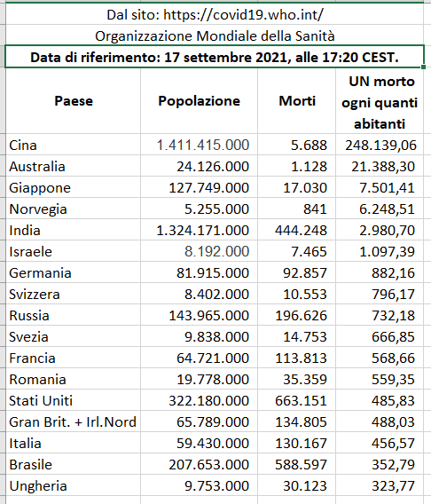Click the Popolazione column header cell
The image size is (431, 504).
click(x=200, y=101)
